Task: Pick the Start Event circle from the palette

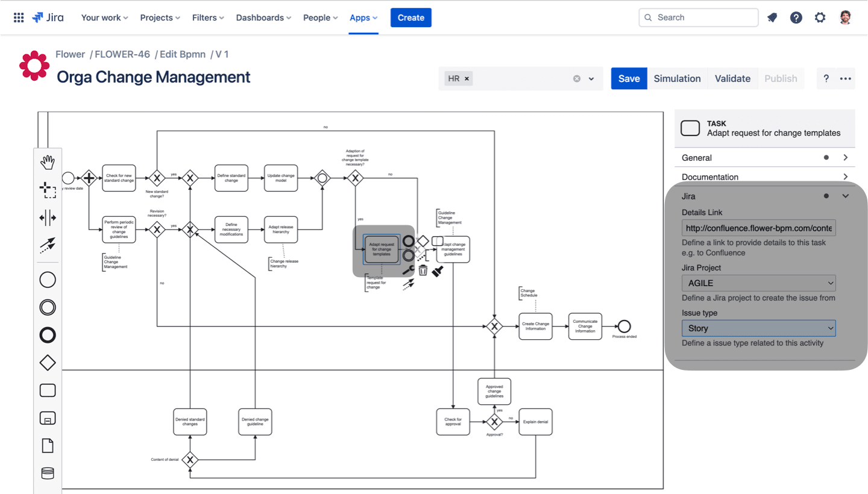Action: tap(48, 280)
